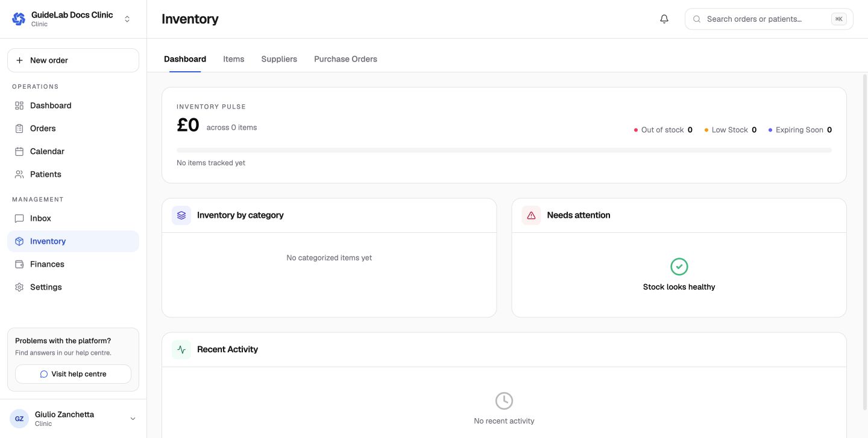The width and height of the screenshot is (868, 438).
Task: Open the notifications bell
Action: click(x=664, y=19)
